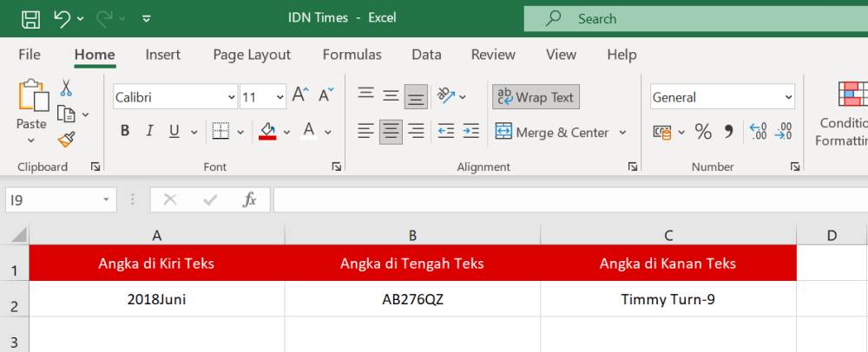868x352 pixels.
Task: Decrease decimal places
Action: [x=783, y=132]
